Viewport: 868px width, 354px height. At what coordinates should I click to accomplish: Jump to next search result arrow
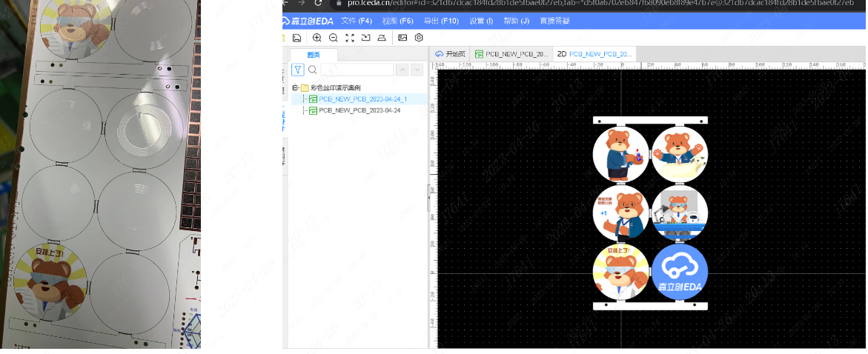click(417, 70)
